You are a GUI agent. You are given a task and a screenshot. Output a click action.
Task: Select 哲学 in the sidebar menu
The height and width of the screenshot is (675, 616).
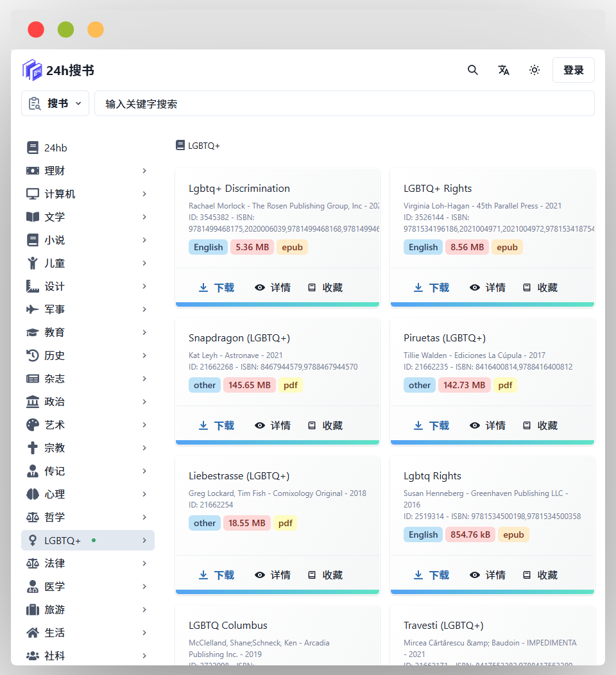point(55,517)
